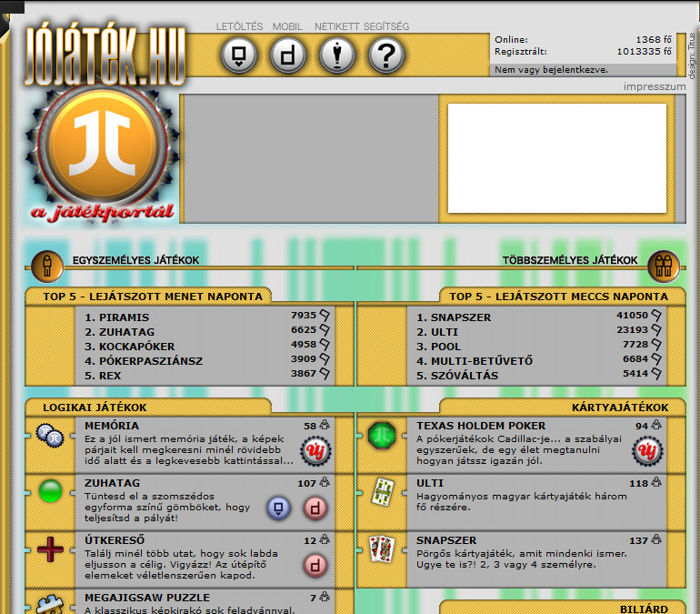Viewport: 700px width, 614px height.
Task: Open the MEMÓRIA game title
Action: point(112,426)
